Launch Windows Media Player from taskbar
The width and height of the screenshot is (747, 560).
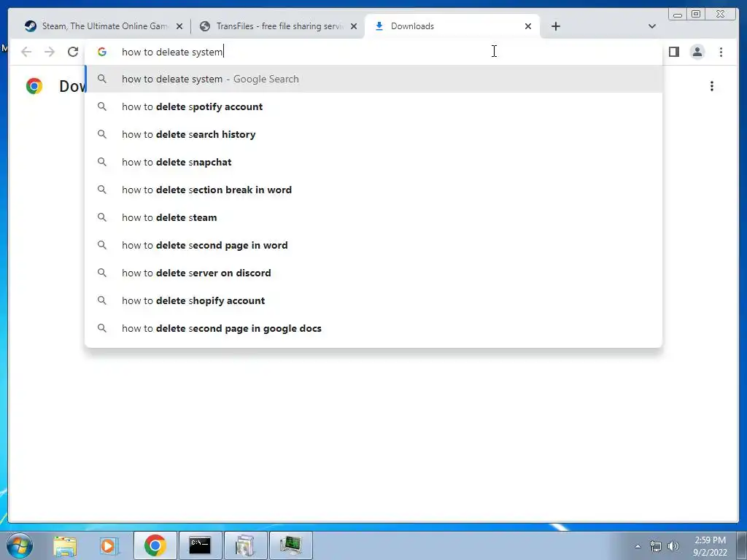[108, 545]
